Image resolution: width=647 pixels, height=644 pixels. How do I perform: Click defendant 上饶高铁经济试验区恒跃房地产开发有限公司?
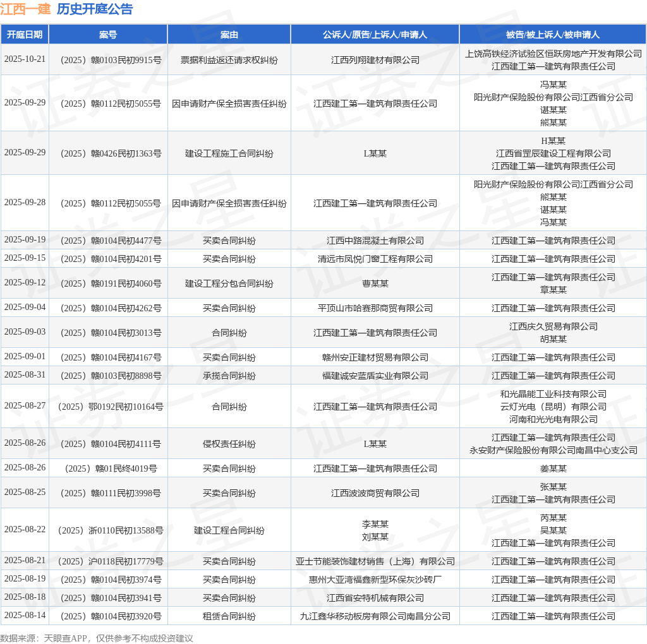tap(553, 54)
